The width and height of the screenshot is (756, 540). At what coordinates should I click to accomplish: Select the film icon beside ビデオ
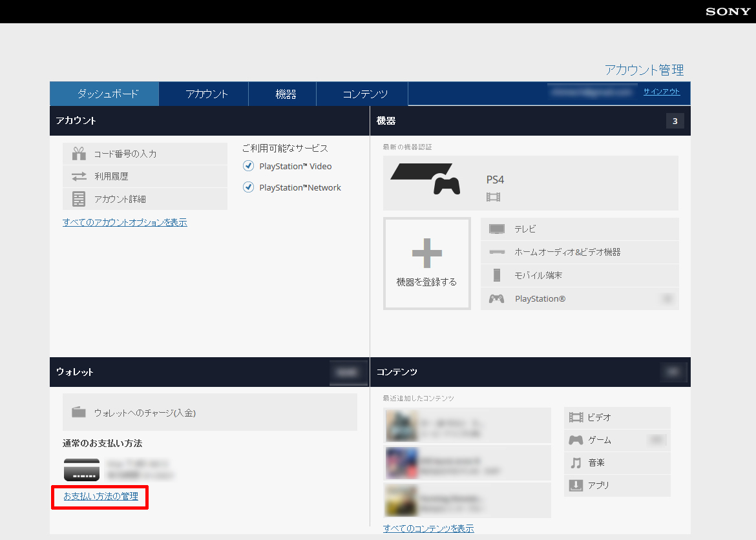576,417
